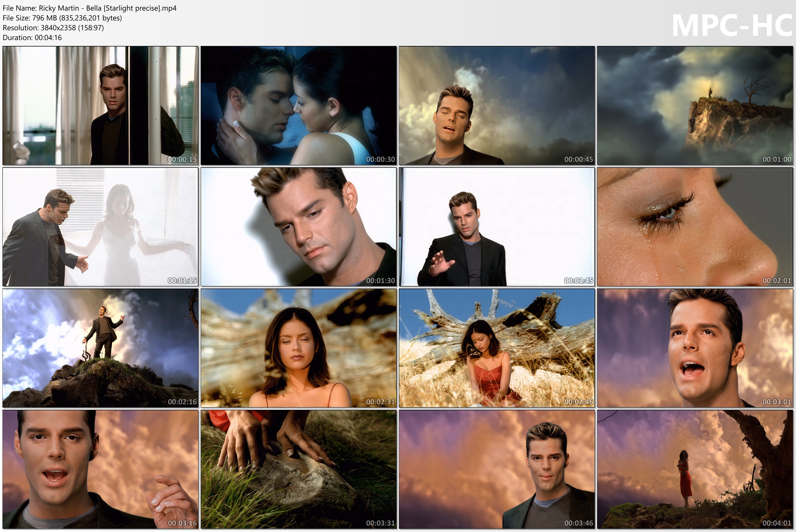Choose the cliff scene thumbnail at 00:01:00
The height and width of the screenshot is (532, 796).
(x=695, y=106)
